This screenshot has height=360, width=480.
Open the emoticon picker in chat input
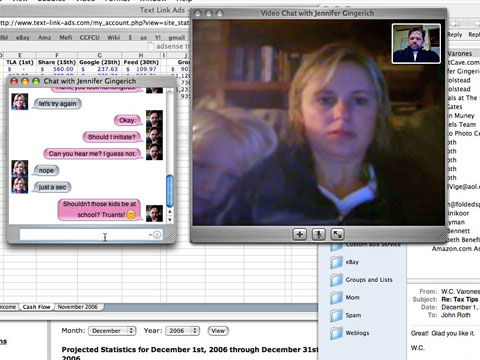(x=157, y=235)
